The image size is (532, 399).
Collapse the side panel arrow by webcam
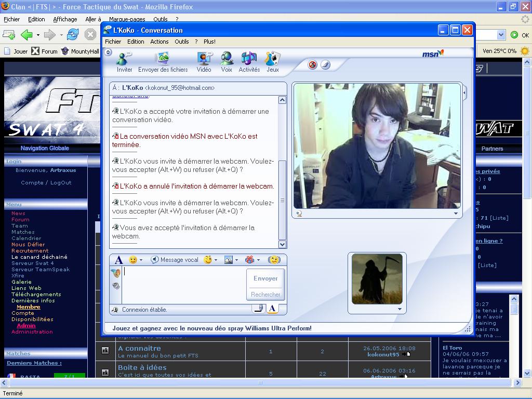point(465,92)
